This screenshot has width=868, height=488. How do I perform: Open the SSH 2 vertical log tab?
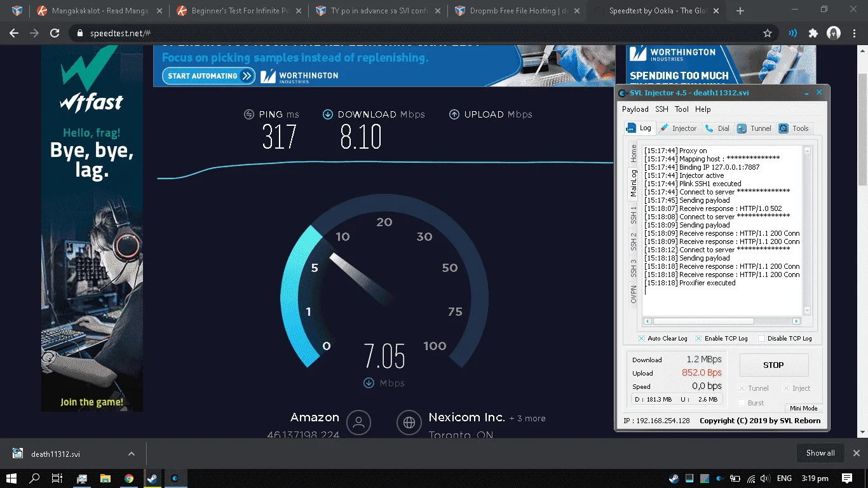tap(634, 241)
